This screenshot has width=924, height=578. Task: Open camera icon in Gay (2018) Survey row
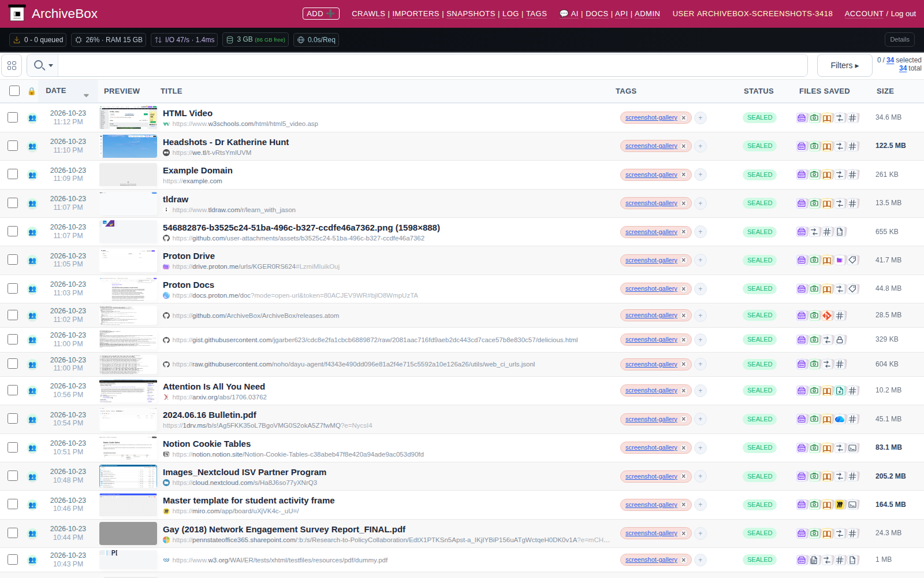814,533
